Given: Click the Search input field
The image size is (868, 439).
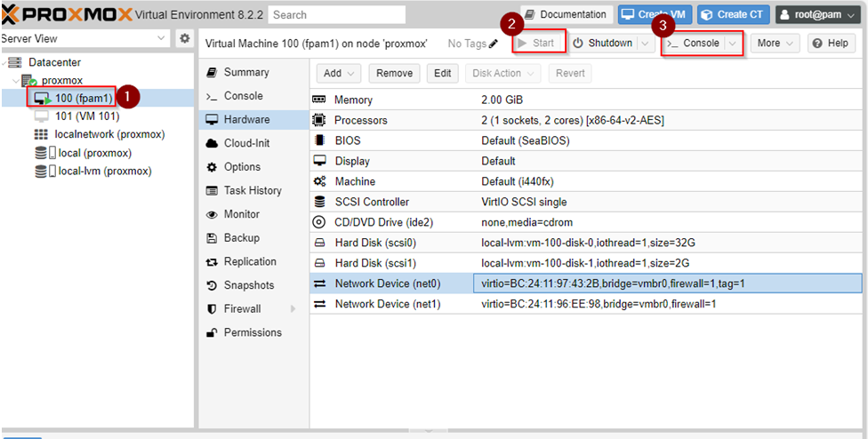Looking at the screenshot, I should coord(336,15).
